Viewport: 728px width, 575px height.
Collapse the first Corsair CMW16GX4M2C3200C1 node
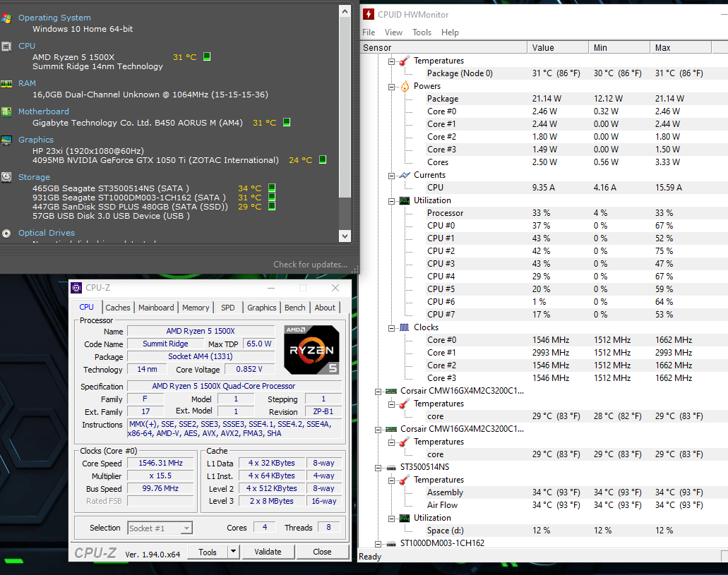(378, 392)
